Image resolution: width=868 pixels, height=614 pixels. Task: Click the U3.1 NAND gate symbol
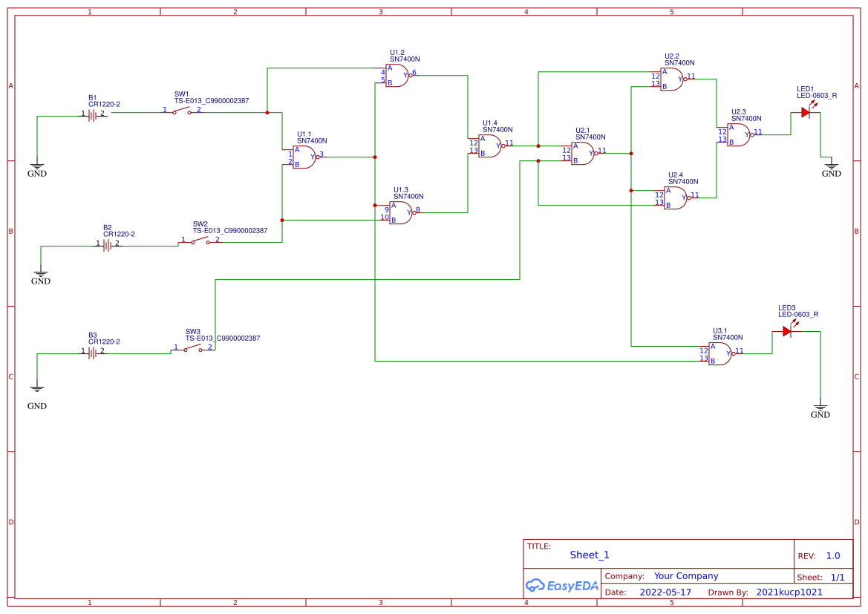[x=719, y=354]
